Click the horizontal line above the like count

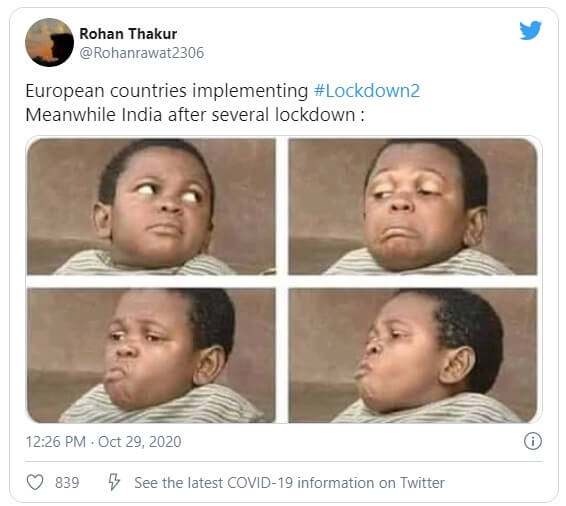[x=284, y=461]
